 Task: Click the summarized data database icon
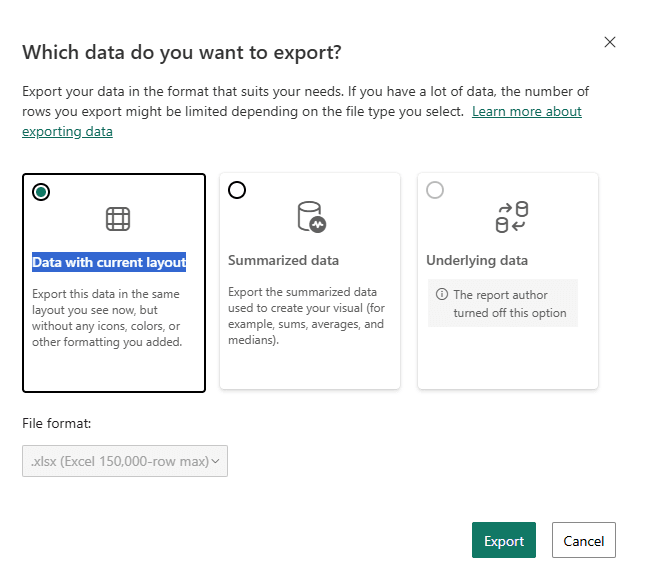click(x=311, y=217)
